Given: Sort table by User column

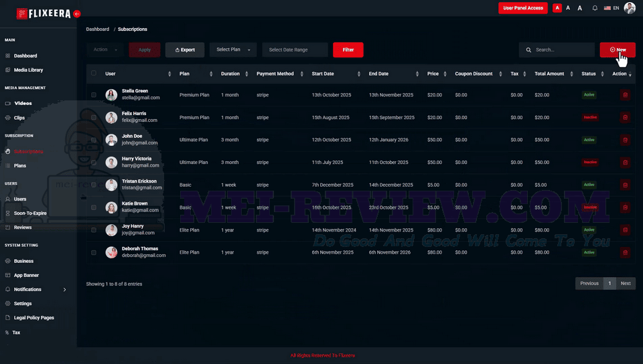Looking at the screenshot, I should coord(169,74).
